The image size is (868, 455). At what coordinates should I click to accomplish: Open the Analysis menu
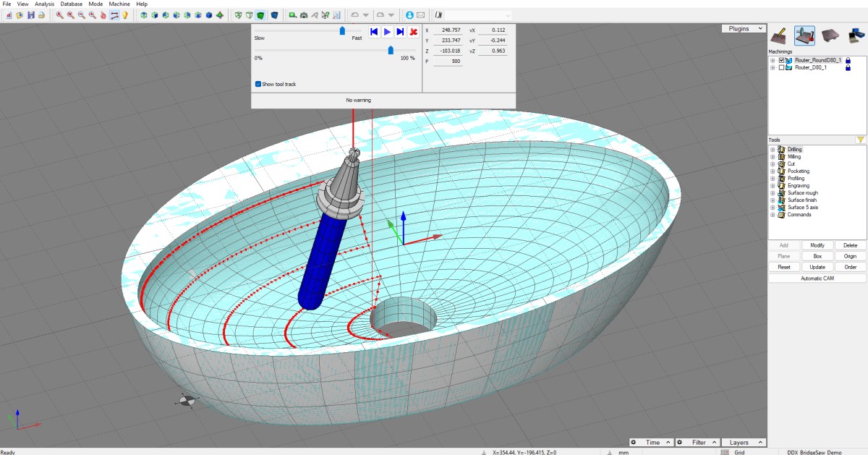(x=44, y=4)
